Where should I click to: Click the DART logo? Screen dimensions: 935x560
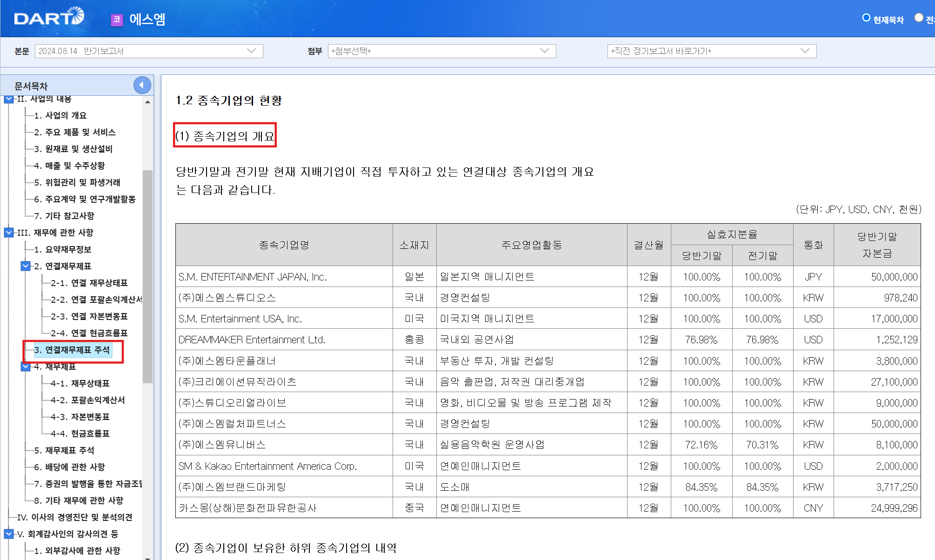click(x=49, y=17)
